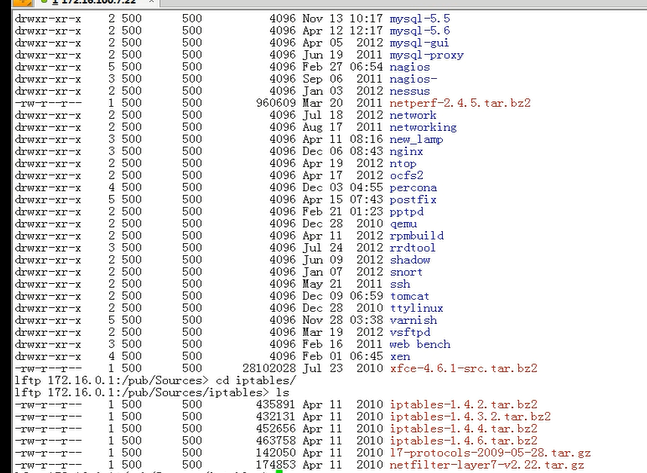Click the ttylinux directory name

416,308
